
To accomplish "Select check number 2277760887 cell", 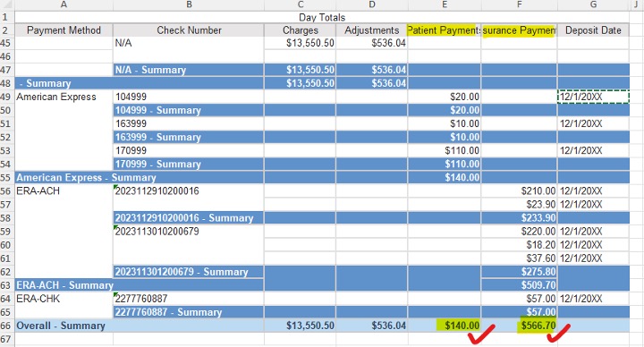I will (189, 299).
